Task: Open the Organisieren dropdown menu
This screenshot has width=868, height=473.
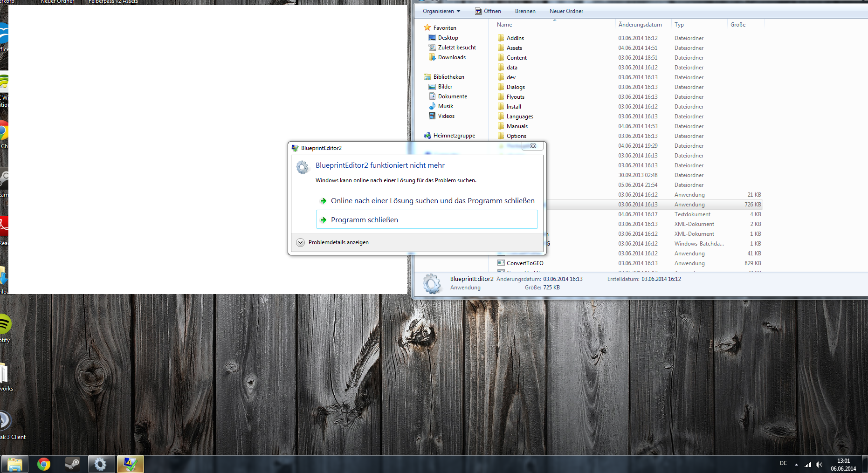Action: (441, 11)
